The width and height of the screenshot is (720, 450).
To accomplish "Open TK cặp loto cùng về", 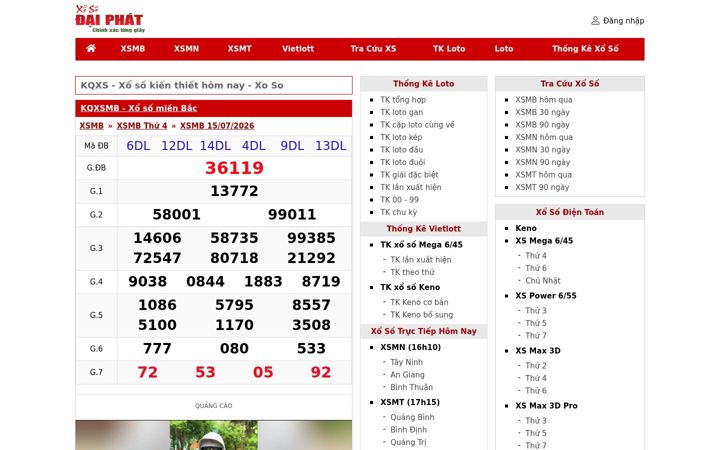I will click(417, 124).
